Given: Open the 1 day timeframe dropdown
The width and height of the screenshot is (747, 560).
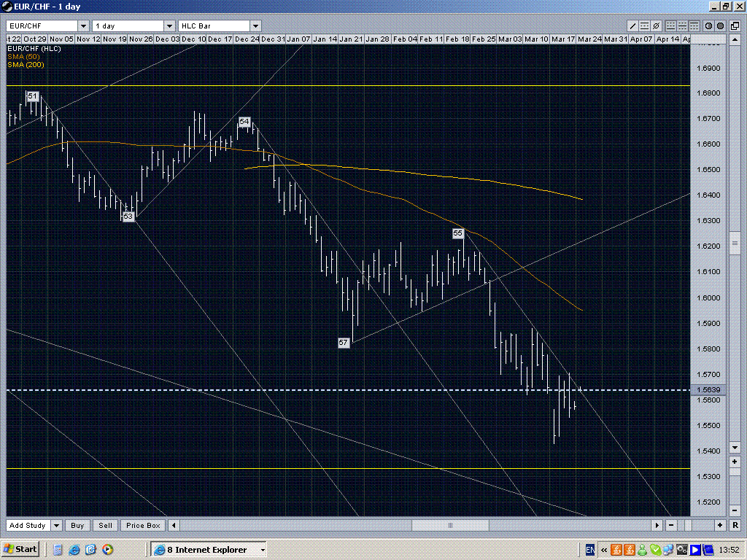Looking at the screenshot, I should click(x=169, y=26).
